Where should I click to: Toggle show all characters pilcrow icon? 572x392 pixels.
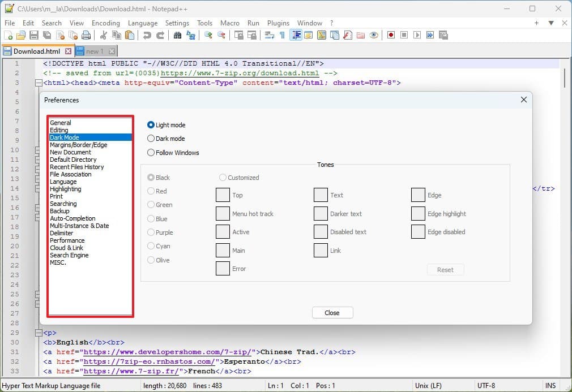click(x=282, y=35)
